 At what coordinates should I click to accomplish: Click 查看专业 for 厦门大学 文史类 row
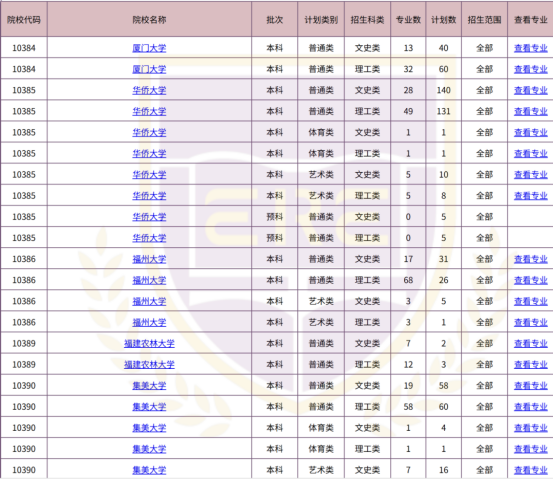(x=531, y=48)
